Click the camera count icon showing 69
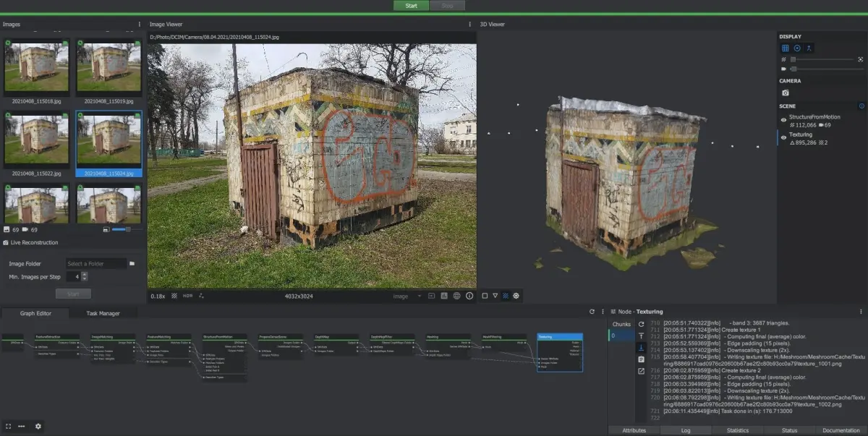Image resolution: width=868 pixels, height=436 pixels. pyautogui.click(x=25, y=229)
